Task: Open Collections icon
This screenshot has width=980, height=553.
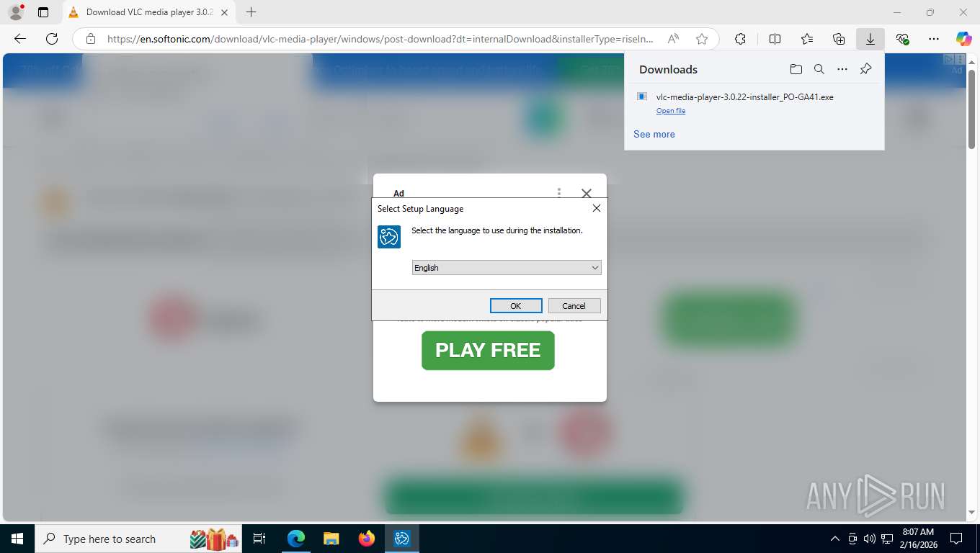Action: click(x=839, y=39)
